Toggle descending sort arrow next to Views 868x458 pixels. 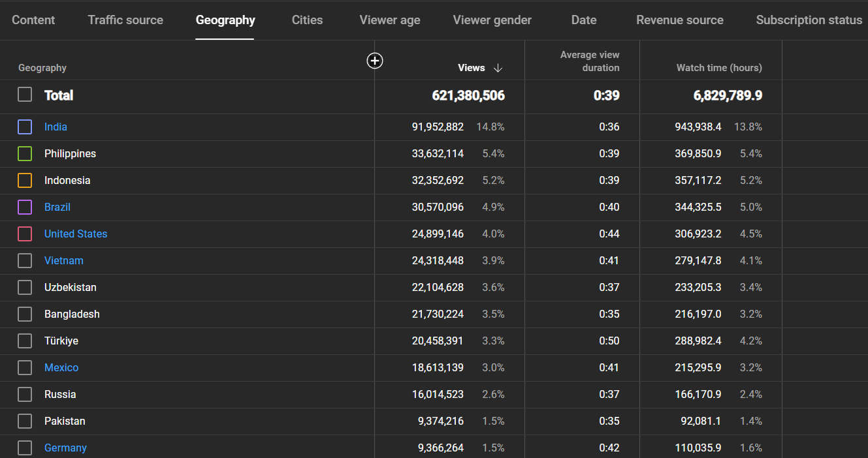(x=498, y=68)
